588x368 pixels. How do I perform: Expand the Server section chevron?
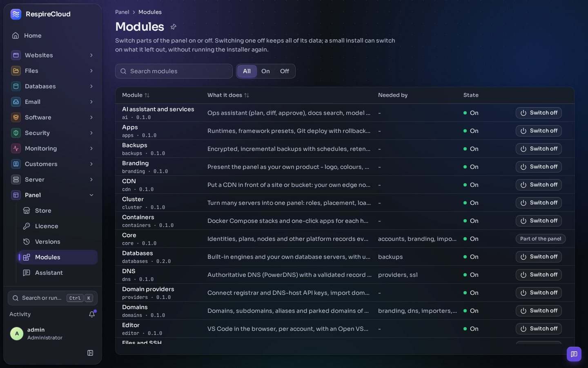point(91,180)
